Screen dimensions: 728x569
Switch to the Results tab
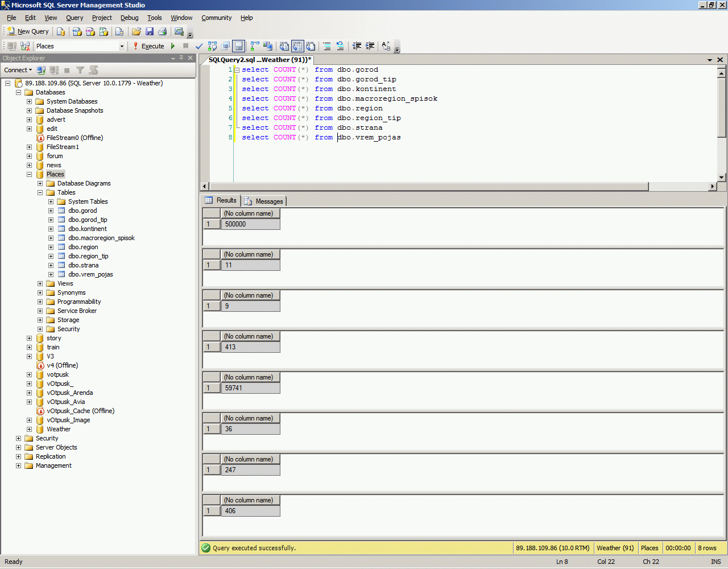221,200
